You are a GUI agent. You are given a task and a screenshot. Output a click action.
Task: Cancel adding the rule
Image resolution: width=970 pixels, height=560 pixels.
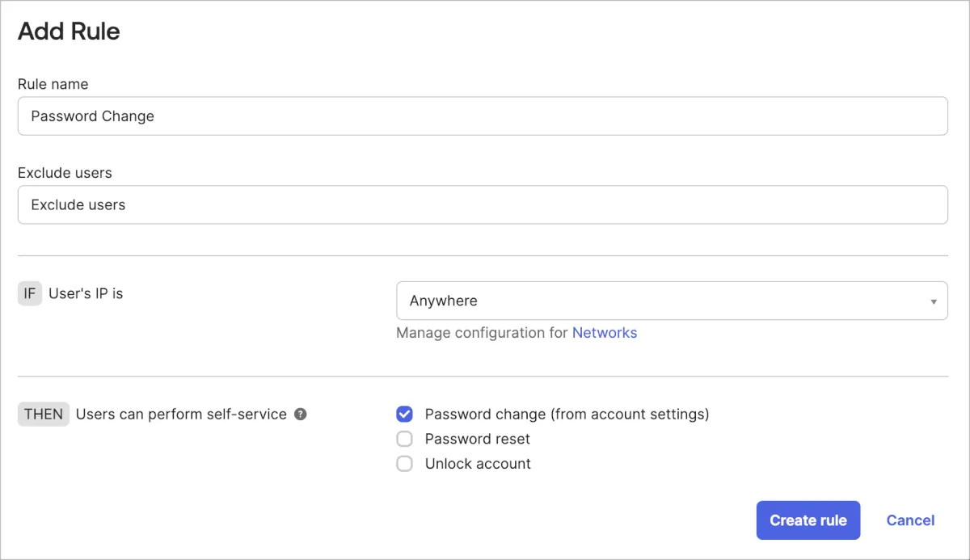pyautogui.click(x=910, y=520)
